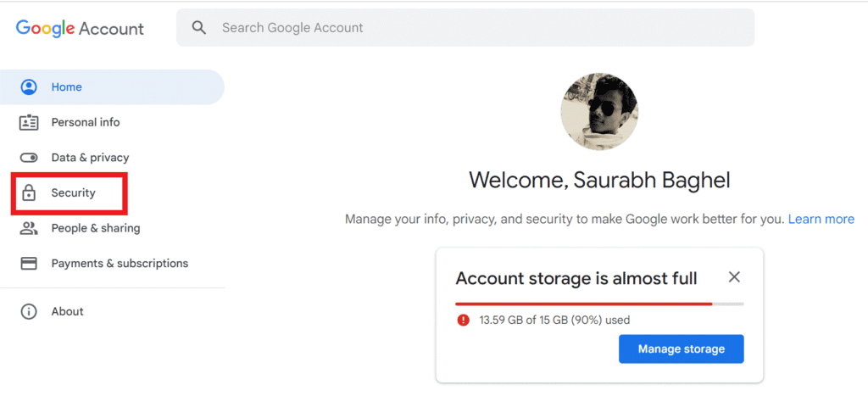Click the red storage usage bar
This screenshot has width=868, height=396.
584,304
